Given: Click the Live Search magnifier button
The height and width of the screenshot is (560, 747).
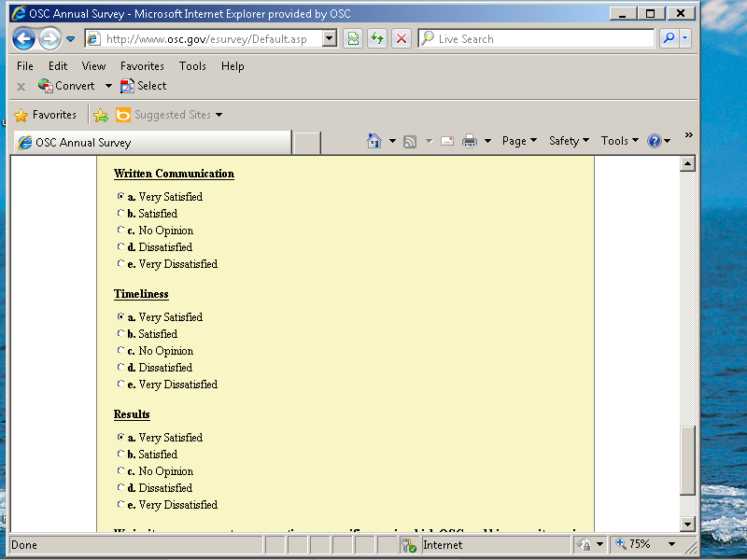Looking at the screenshot, I should coord(668,39).
